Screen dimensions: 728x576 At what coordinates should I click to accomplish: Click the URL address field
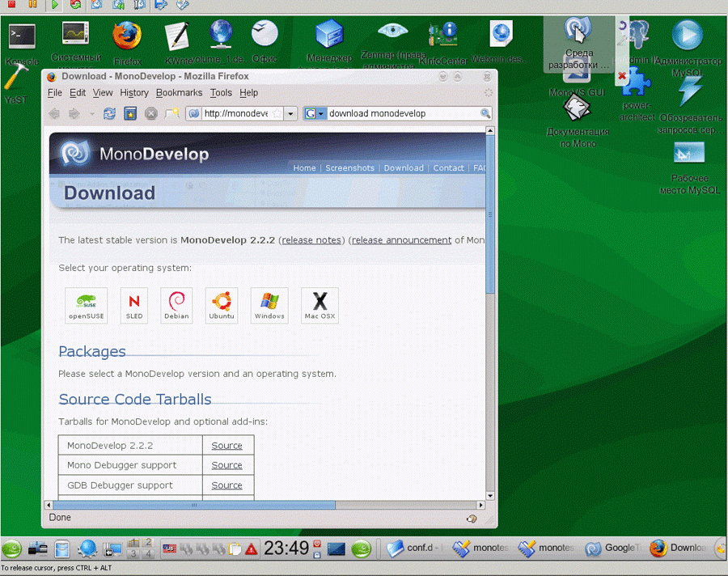pyautogui.click(x=236, y=113)
